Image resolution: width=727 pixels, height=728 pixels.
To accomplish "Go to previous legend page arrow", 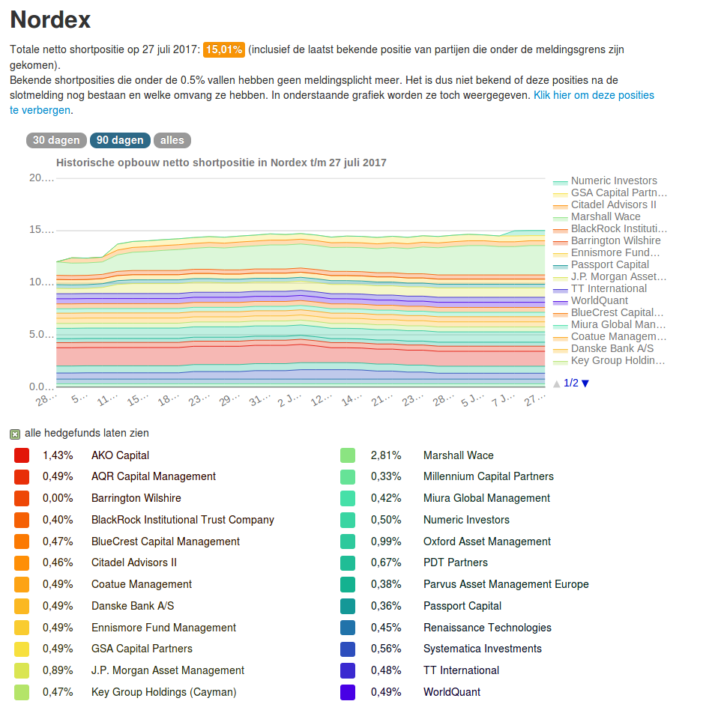I will coord(557,383).
